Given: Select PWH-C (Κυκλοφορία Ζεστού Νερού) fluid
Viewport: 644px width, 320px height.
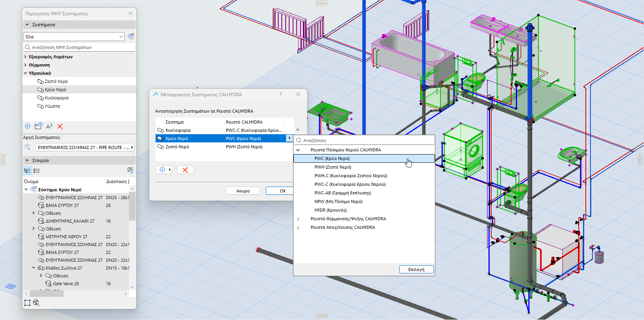Looking at the screenshot, I should tap(351, 176).
